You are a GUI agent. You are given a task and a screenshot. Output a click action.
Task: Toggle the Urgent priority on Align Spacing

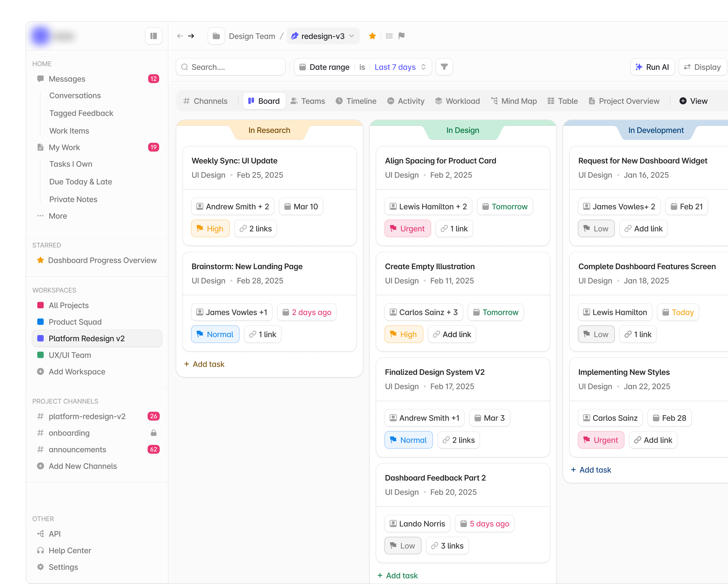407,229
